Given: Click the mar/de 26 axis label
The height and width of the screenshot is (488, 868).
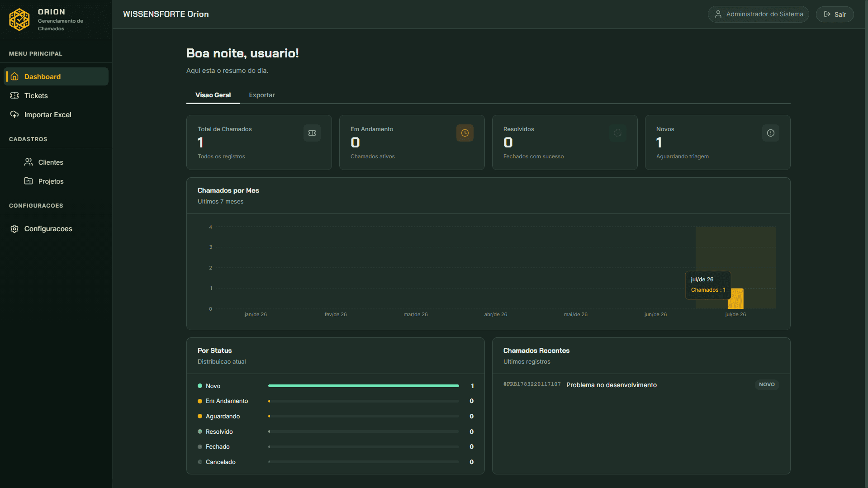Looking at the screenshot, I should point(416,314).
